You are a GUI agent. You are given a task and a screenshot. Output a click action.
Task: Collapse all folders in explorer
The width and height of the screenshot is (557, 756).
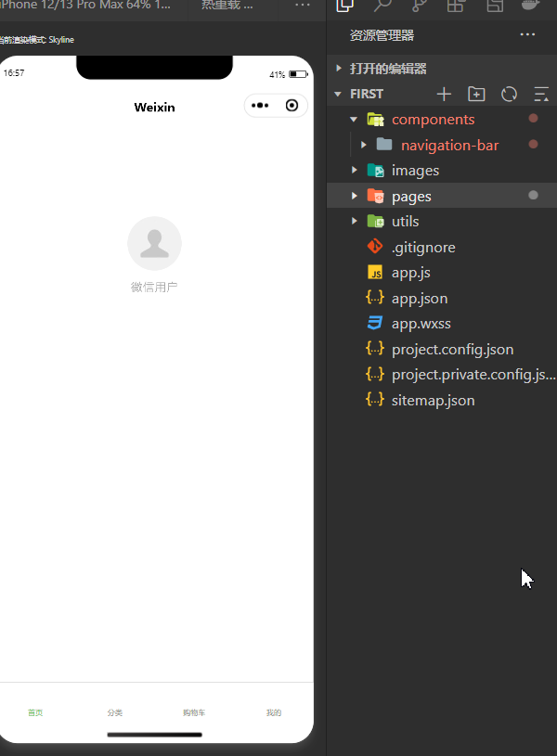click(541, 94)
